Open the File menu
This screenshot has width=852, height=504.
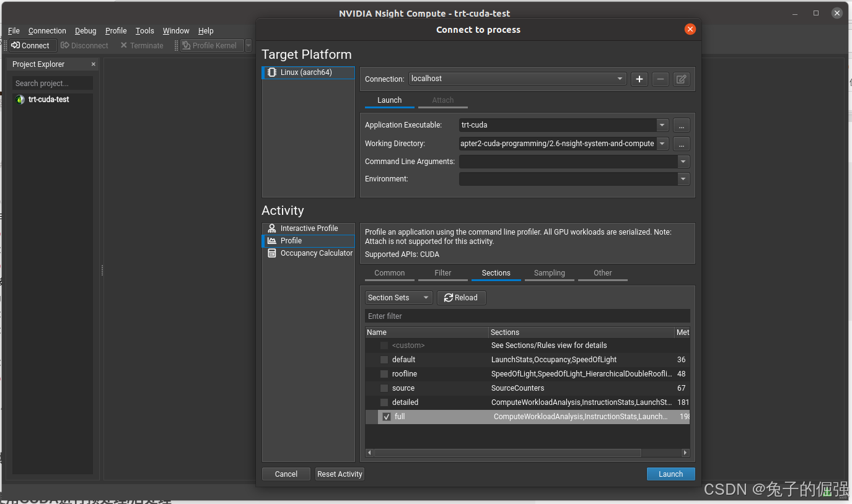click(14, 31)
